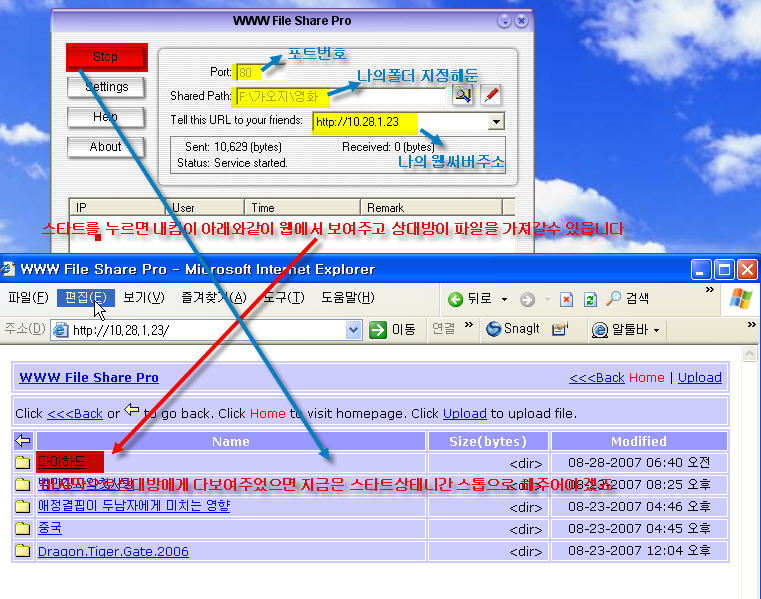761x599 pixels.
Task: Expand the far-right toolbar overflow chevron
Action: 751,324
